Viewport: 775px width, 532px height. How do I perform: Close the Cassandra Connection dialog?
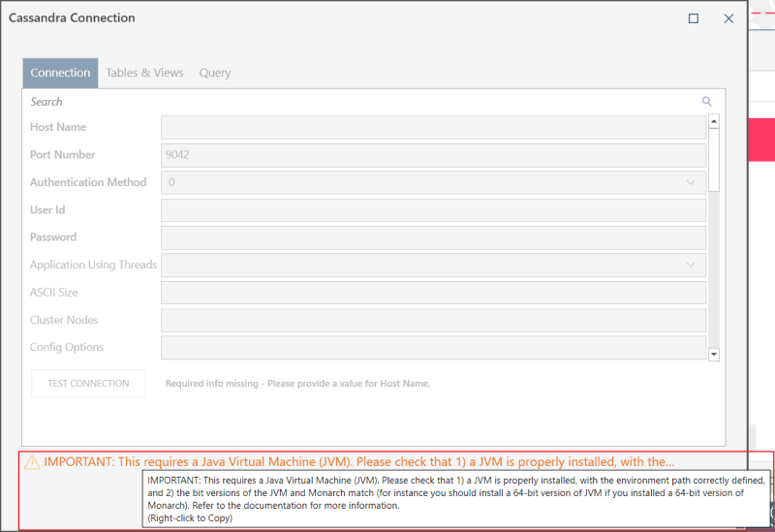[x=728, y=18]
